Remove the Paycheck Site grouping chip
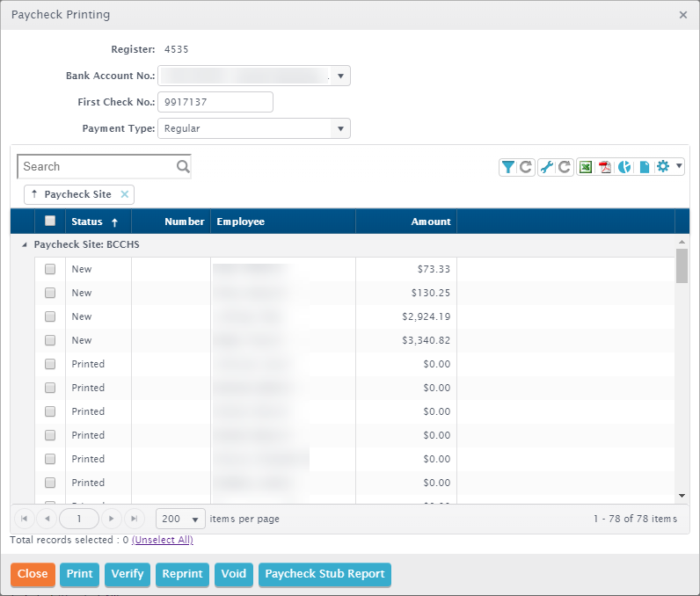Screen dimensions: 700x596 click(124, 194)
